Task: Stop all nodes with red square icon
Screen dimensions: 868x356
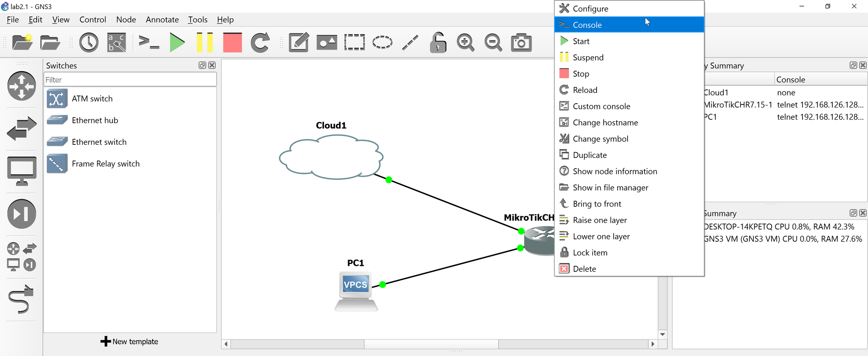Action: click(x=233, y=42)
